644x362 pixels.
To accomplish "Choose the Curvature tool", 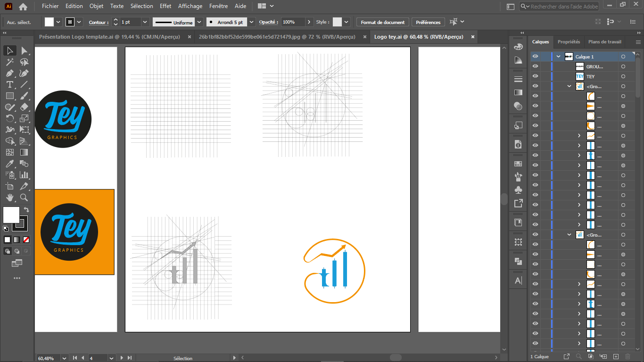I will tap(24, 74).
